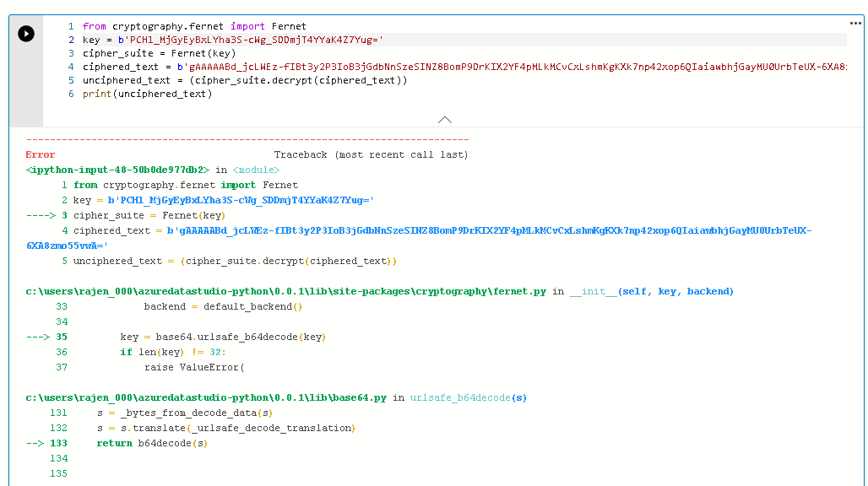Select the grey cell gutter area
The image size is (868, 486).
pyautogui.click(x=26, y=84)
